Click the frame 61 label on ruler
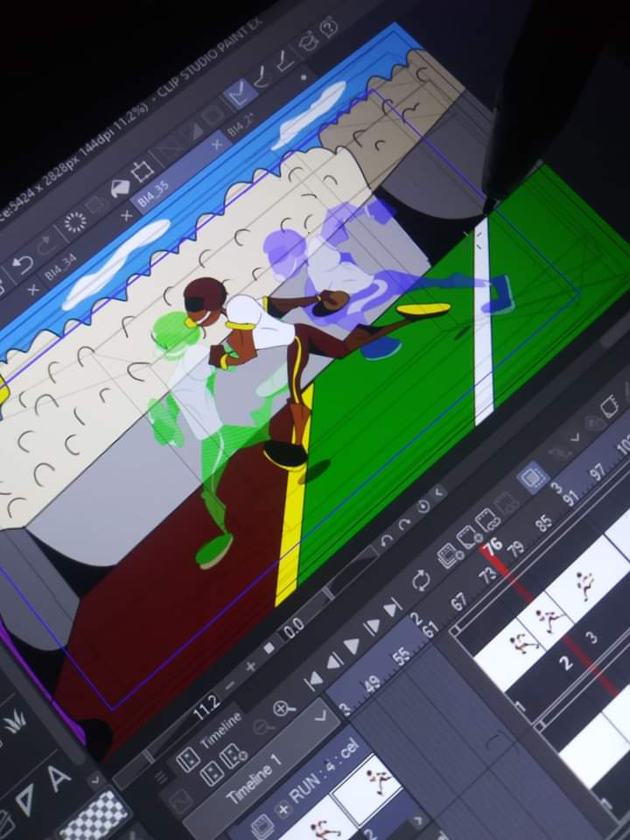The height and width of the screenshot is (840, 630). 429,631
